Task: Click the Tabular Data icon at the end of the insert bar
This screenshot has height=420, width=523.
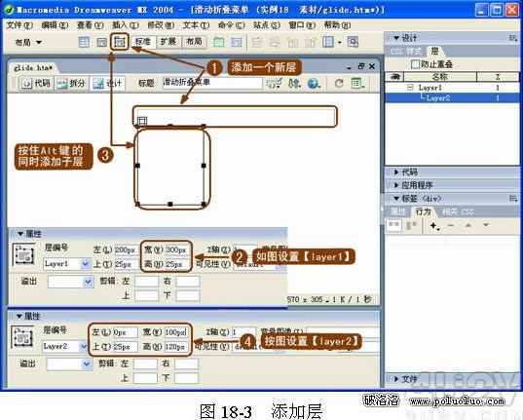Action: pos(353,42)
